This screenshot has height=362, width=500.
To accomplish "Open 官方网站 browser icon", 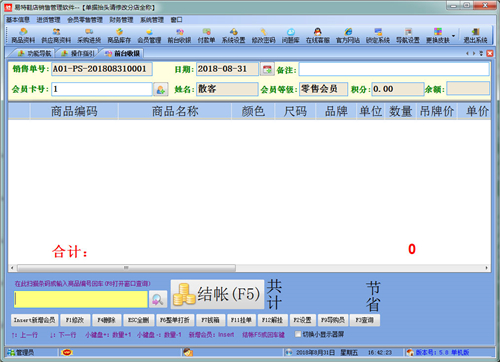I will [x=348, y=36].
